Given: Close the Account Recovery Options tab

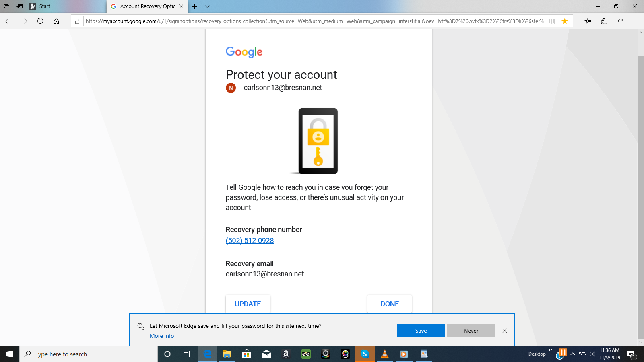Looking at the screenshot, I should (181, 6).
